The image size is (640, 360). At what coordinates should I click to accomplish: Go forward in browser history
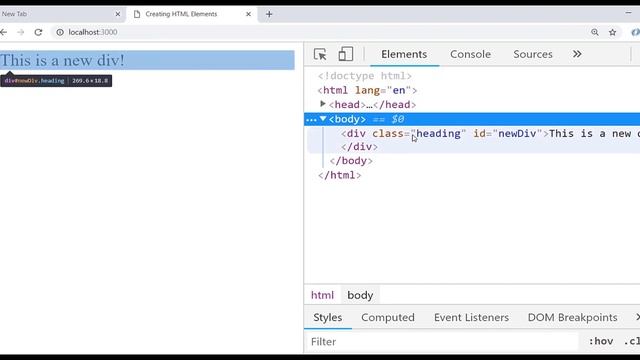20,32
